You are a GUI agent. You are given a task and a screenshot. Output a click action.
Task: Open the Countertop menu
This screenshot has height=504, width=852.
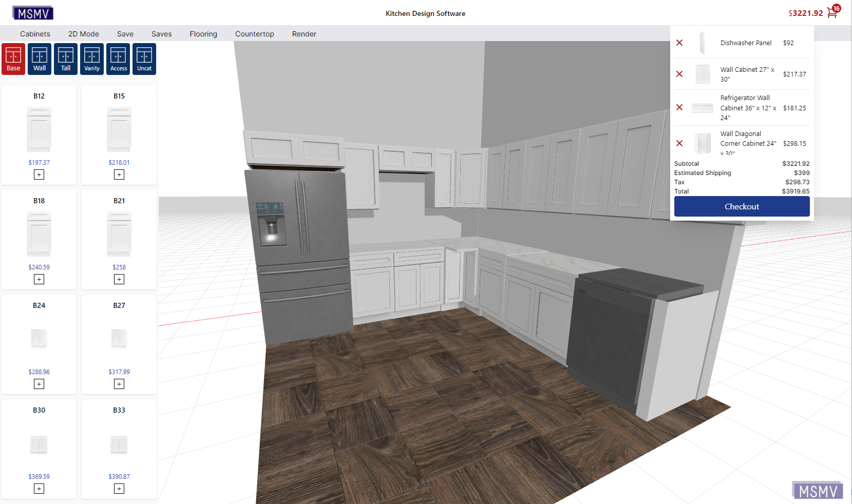coord(254,34)
